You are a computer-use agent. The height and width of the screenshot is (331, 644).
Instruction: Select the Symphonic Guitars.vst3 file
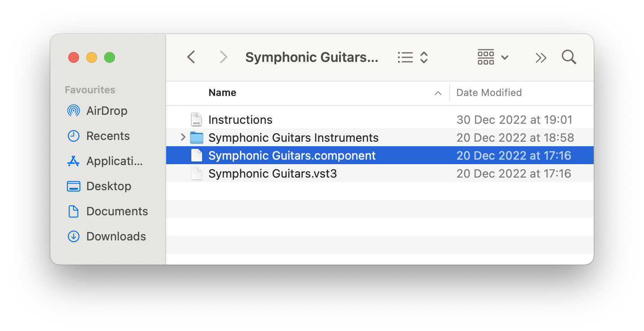(x=272, y=174)
